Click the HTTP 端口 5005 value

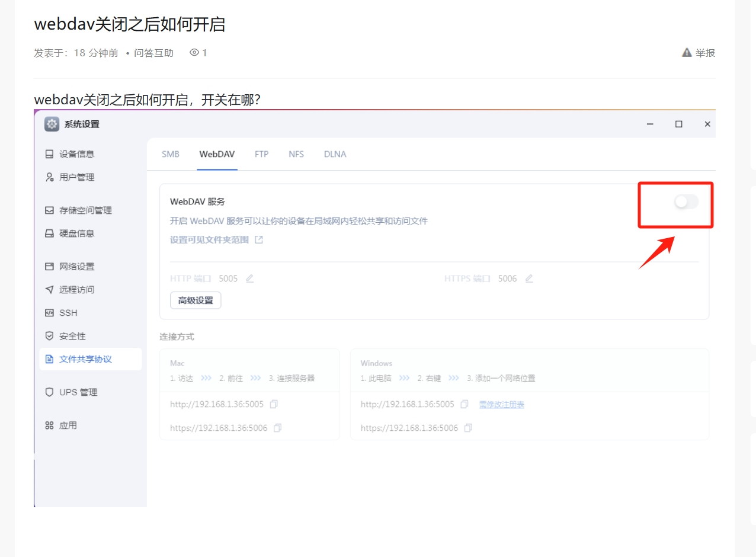(x=228, y=278)
